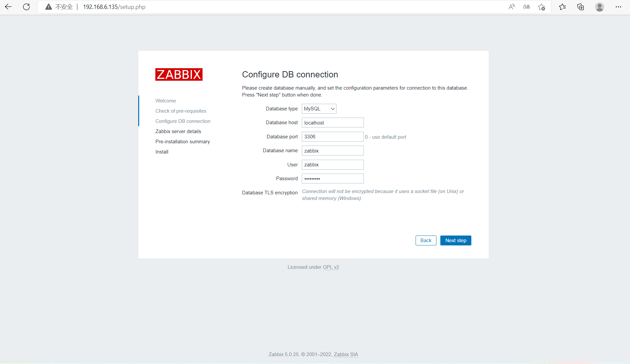630x364 pixels.
Task: Click the read aloud icon
Action: click(x=512, y=7)
